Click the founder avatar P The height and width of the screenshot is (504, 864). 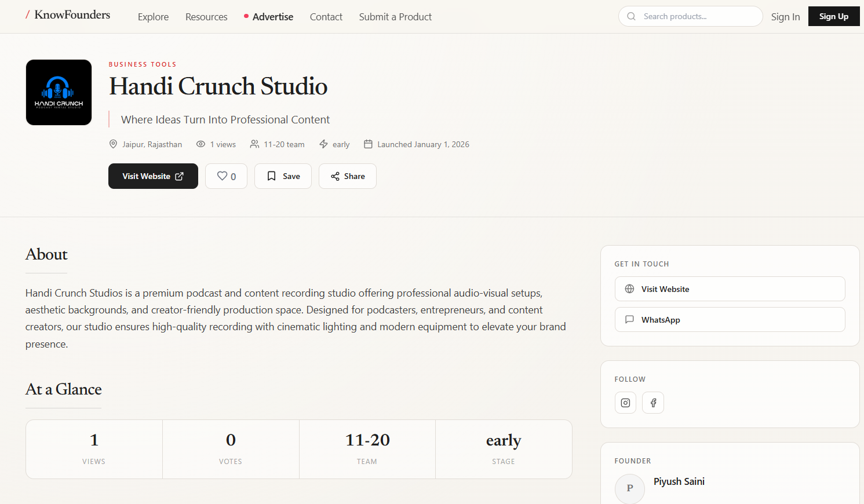(x=630, y=488)
